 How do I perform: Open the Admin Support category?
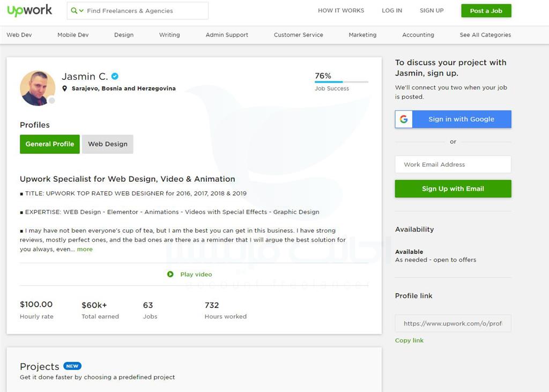(x=227, y=35)
